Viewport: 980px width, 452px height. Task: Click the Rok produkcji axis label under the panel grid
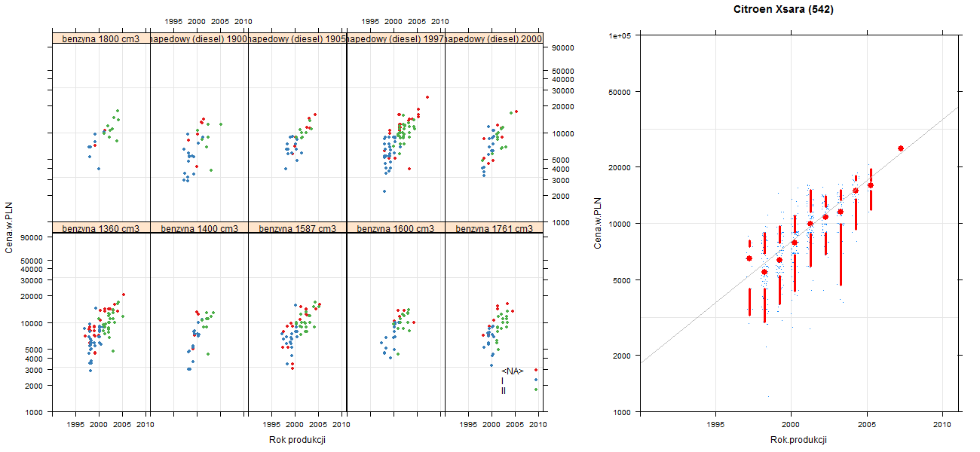pyautogui.click(x=297, y=440)
